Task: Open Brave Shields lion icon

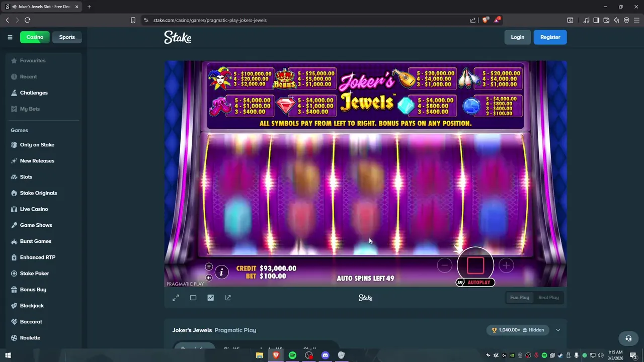Action: pos(486,20)
